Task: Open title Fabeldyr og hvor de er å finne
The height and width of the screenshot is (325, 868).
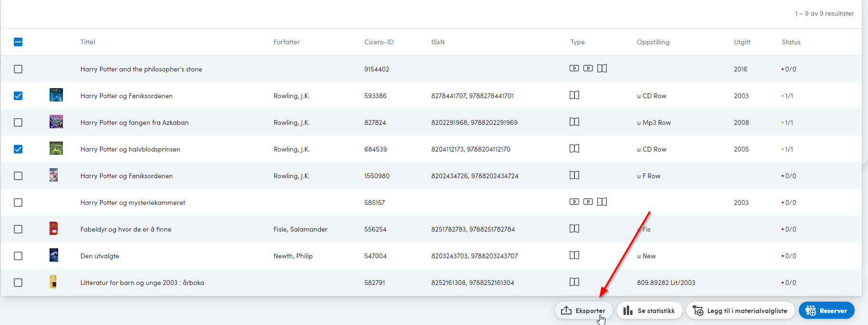Action: point(126,229)
